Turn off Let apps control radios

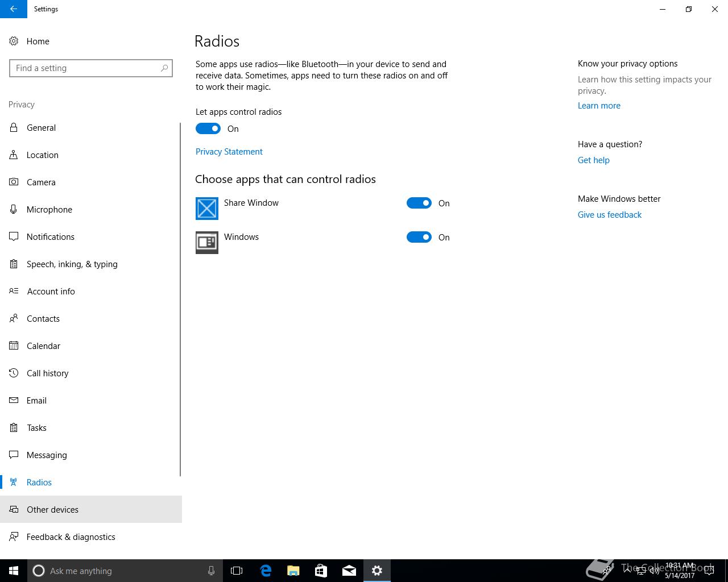pos(208,128)
